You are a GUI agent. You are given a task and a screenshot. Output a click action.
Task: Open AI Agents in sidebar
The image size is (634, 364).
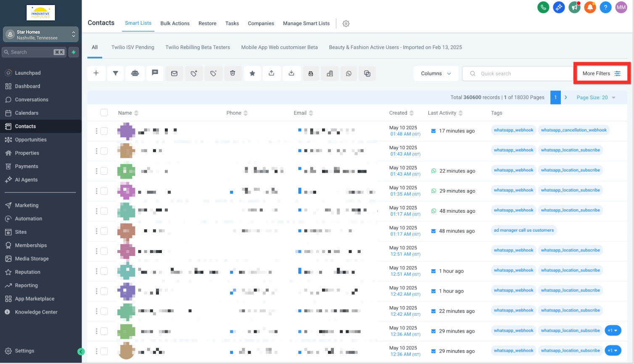point(26,179)
